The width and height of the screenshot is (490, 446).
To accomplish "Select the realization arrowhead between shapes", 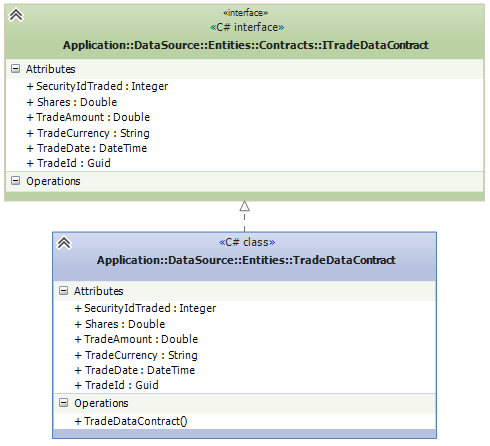I will pos(245,206).
